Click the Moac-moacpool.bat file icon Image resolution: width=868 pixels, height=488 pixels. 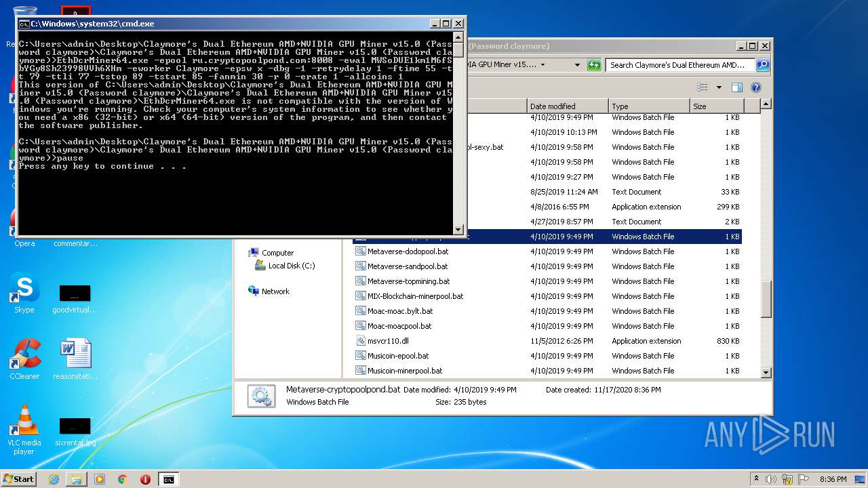tap(361, 326)
